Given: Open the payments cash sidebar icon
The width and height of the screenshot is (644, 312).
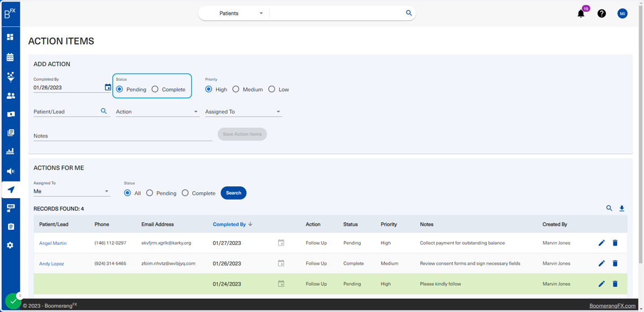Looking at the screenshot, I should 10,114.
